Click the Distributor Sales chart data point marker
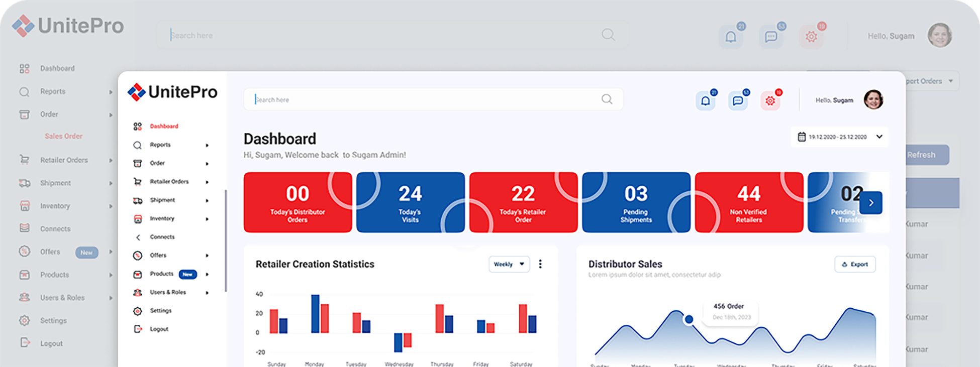 point(689,319)
